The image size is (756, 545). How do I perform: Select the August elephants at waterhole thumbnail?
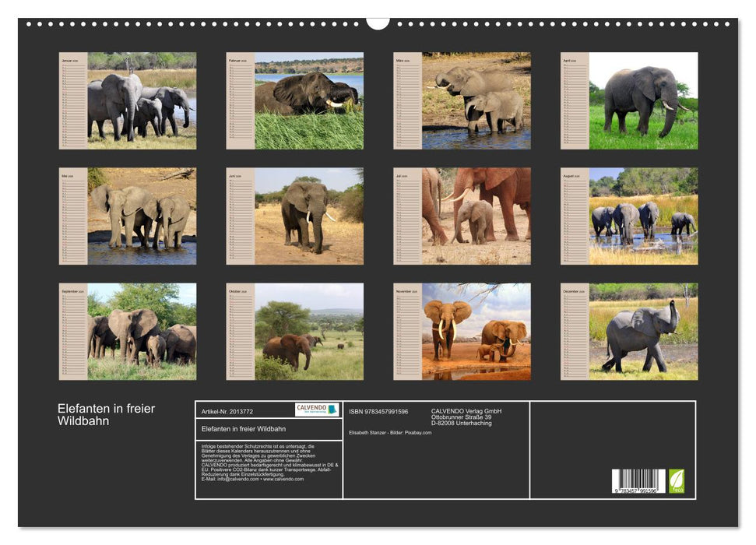point(643,216)
